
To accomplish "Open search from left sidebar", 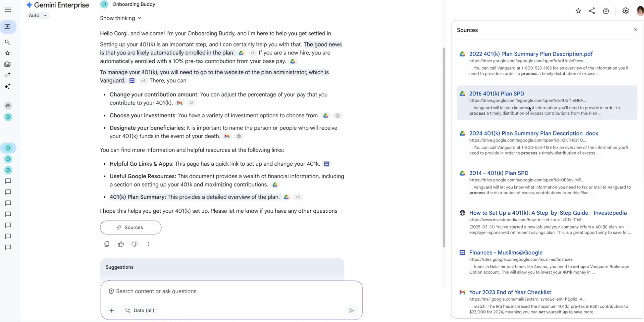I will (7, 42).
